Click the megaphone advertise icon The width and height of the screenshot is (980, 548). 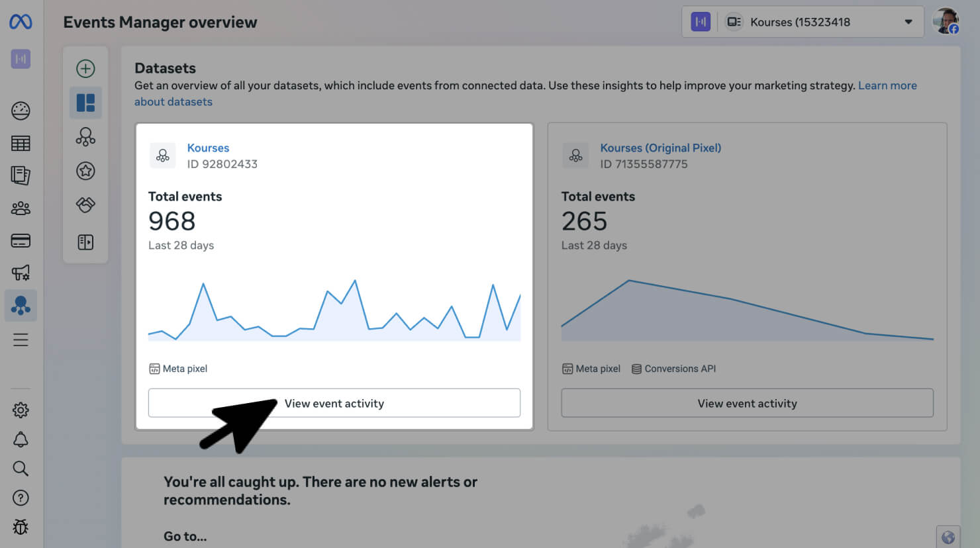click(21, 273)
